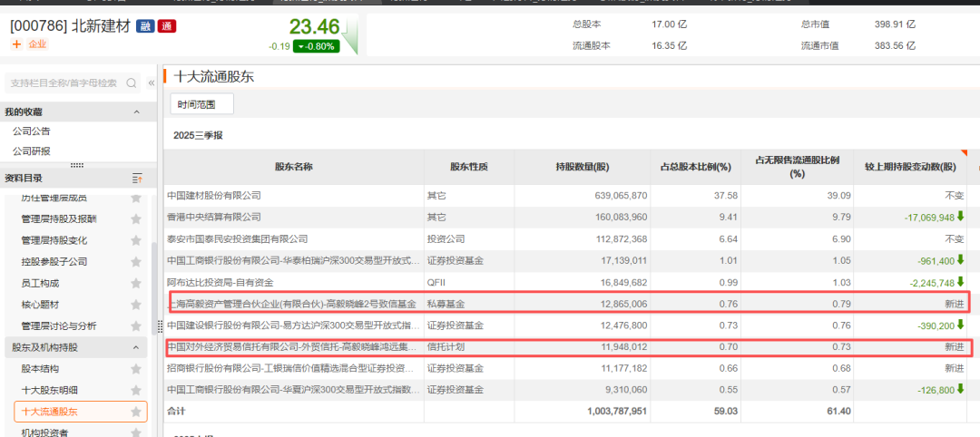Click the red 通 badge beside stock name

(166, 25)
